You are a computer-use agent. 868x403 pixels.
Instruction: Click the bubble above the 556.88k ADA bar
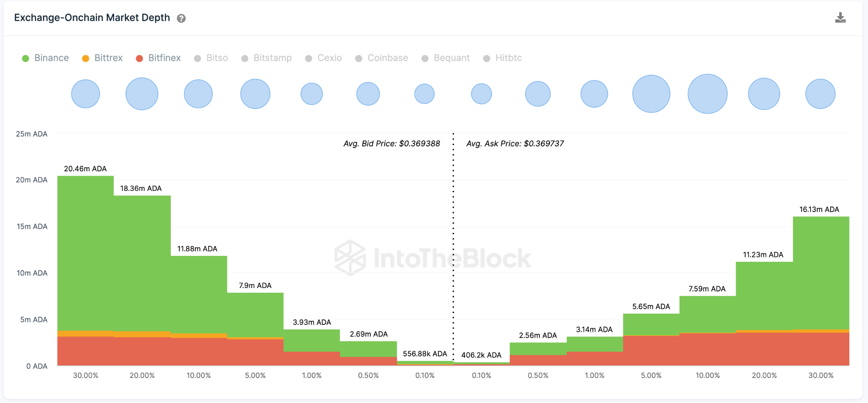pyautogui.click(x=424, y=94)
